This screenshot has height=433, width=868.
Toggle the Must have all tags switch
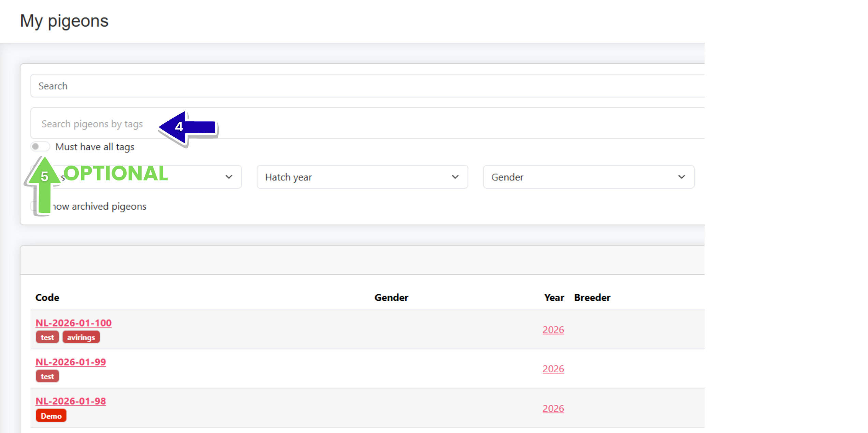(x=40, y=147)
